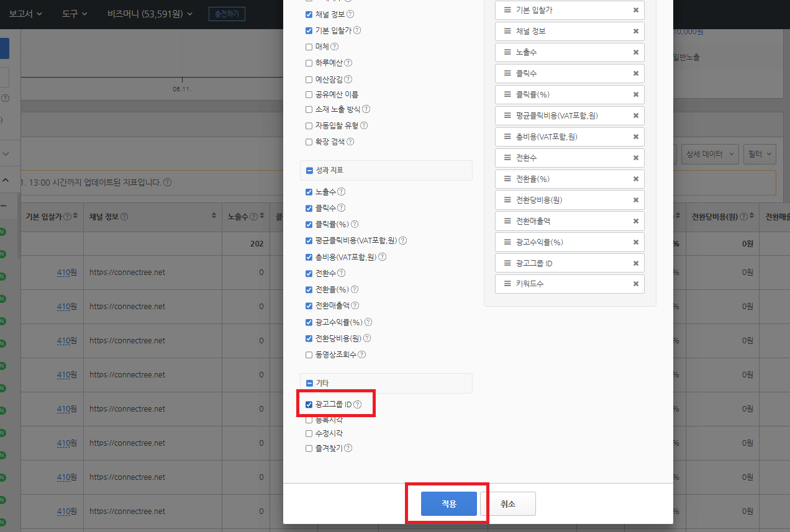Uncheck the 광고그룹 ID checkbox
The width and height of the screenshot is (790, 532).
coord(309,404)
